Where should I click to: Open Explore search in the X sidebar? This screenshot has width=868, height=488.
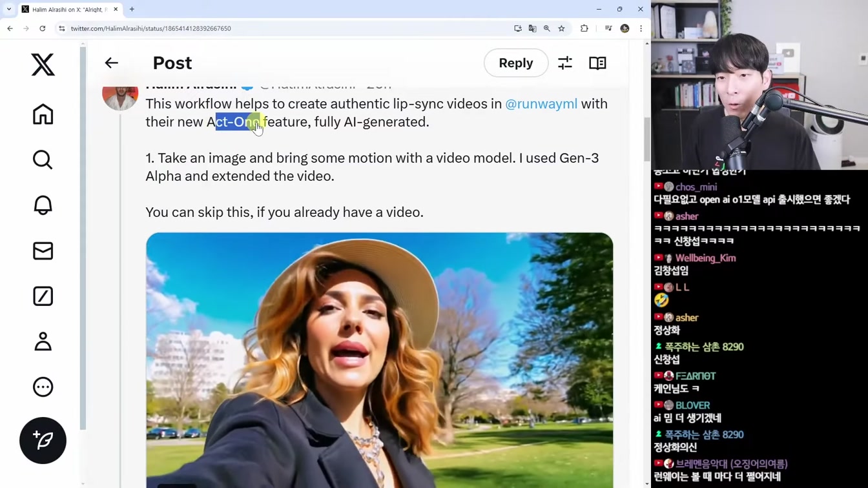(43, 159)
